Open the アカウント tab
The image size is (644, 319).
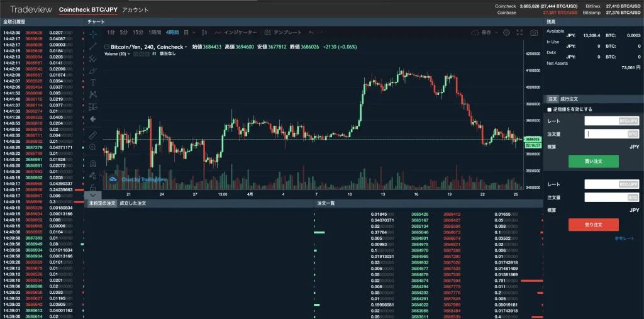click(136, 9)
